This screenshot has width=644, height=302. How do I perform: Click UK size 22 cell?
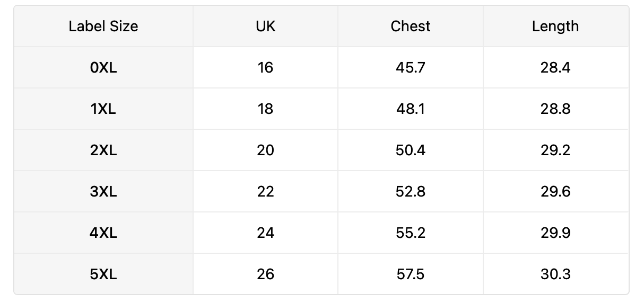click(x=265, y=191)
